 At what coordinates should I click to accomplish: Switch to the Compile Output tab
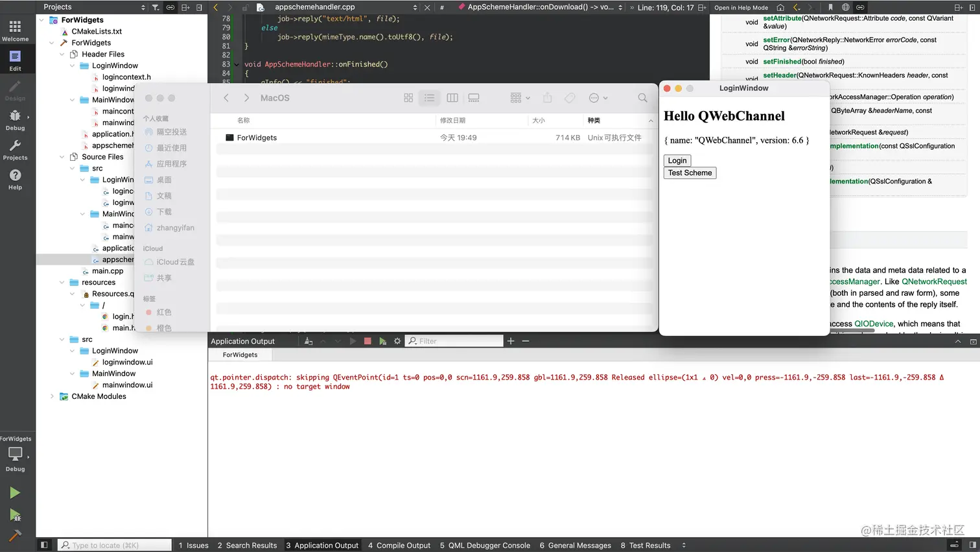pos(399,545)
